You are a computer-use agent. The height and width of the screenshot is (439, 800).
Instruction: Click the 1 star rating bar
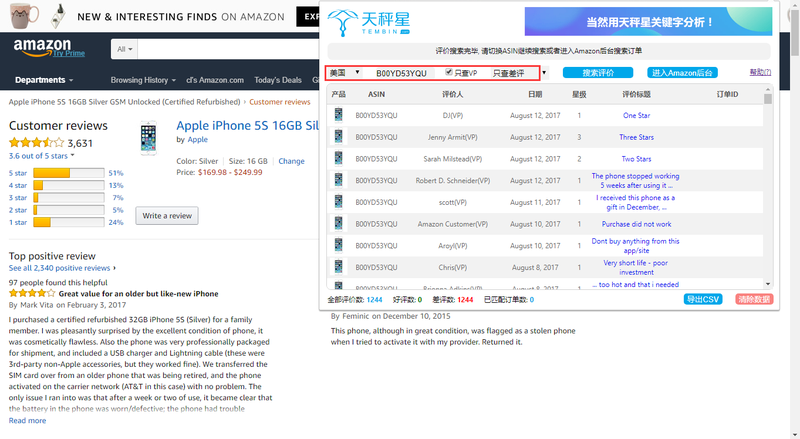click(x=69, y=222)
